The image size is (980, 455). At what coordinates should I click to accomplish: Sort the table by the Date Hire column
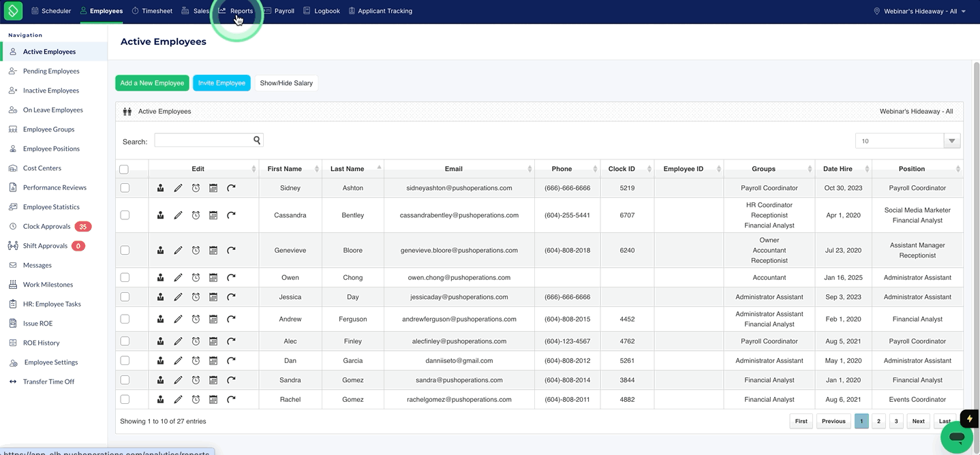pos(843,169)
